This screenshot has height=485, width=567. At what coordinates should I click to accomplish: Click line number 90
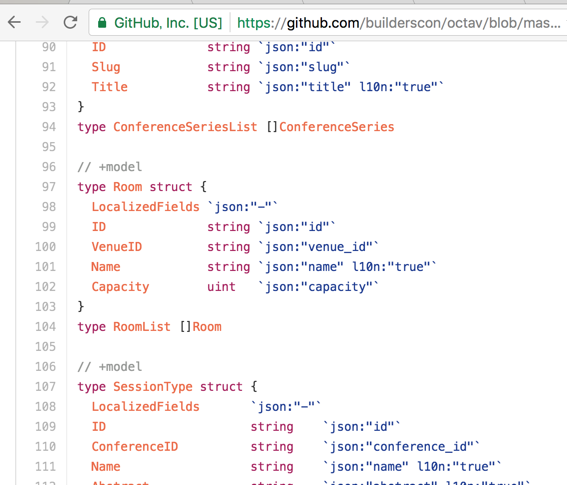[49, 47]
